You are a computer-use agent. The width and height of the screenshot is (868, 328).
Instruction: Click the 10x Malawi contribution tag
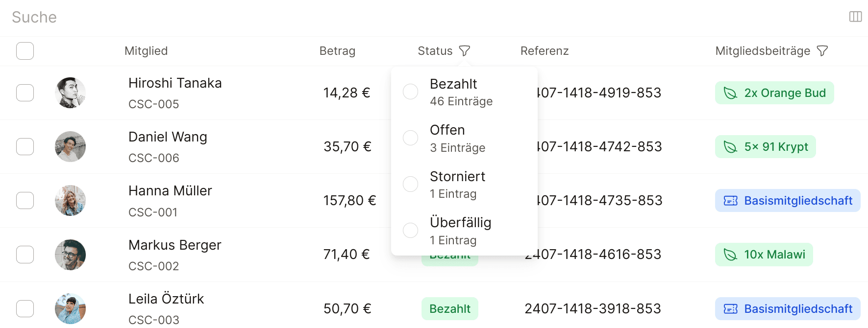764,255
